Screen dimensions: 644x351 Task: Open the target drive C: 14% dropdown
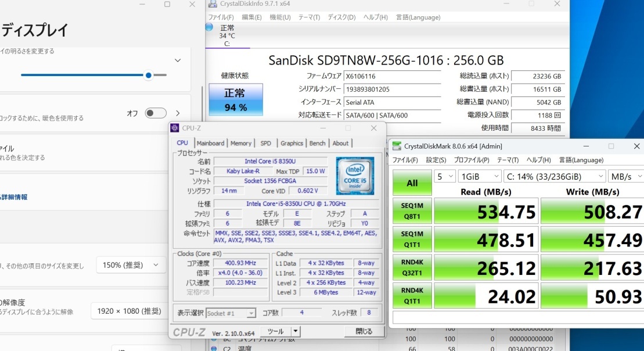pyautogui.click(x=555, y=176)
